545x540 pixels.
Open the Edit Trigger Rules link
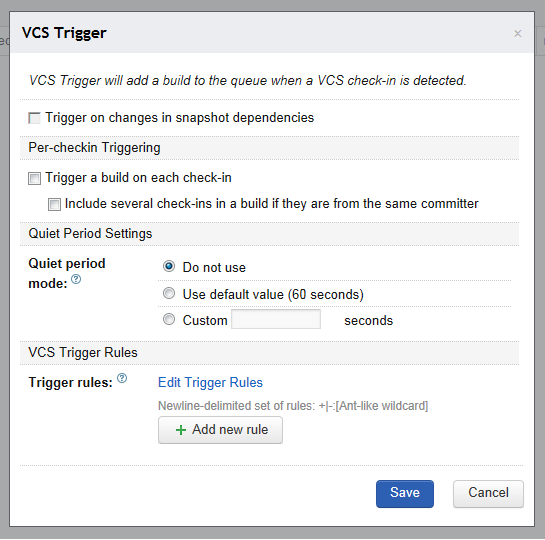(x=210, y=382)
